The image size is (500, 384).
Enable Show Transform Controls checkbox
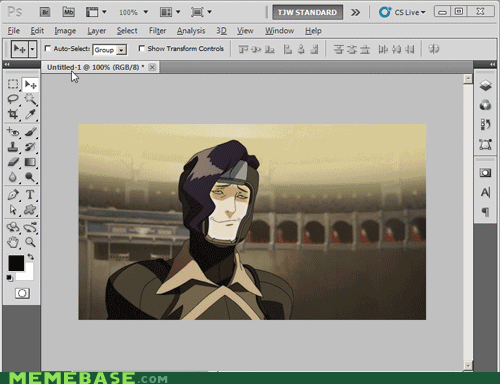tap(142, 49)
